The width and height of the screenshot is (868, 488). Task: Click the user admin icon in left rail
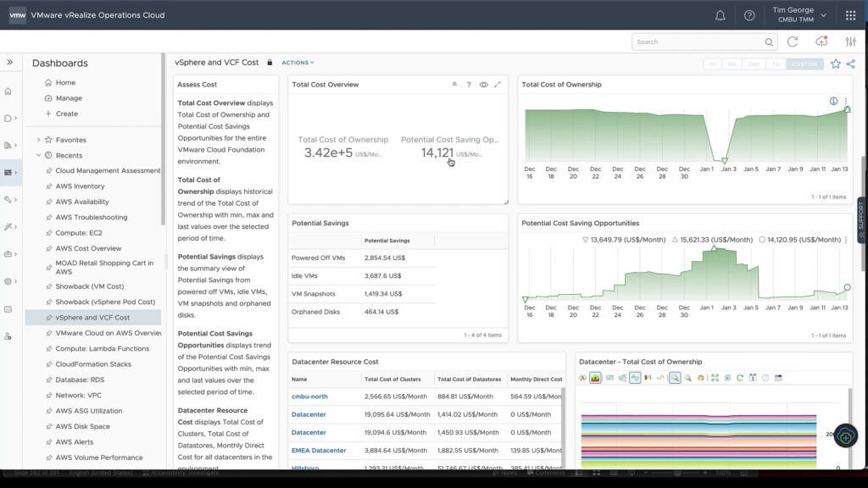pyautogui.click(x=8, y=336)
